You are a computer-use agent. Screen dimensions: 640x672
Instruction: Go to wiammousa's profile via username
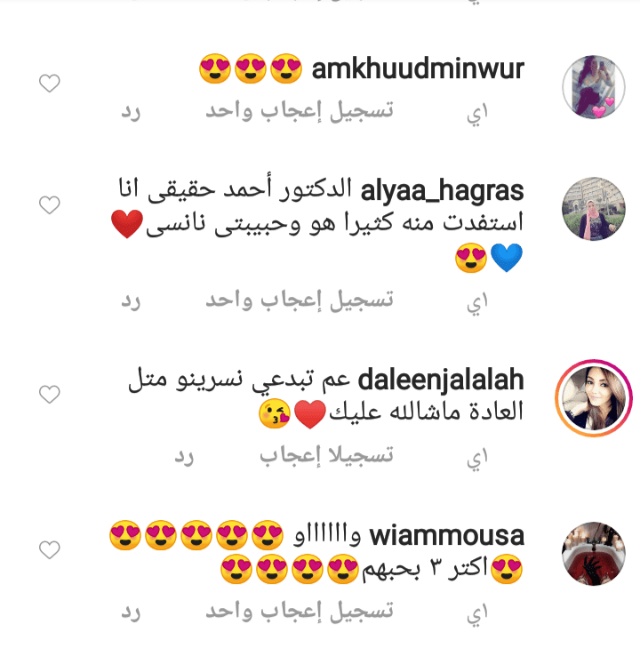click(x=447, y=536)
